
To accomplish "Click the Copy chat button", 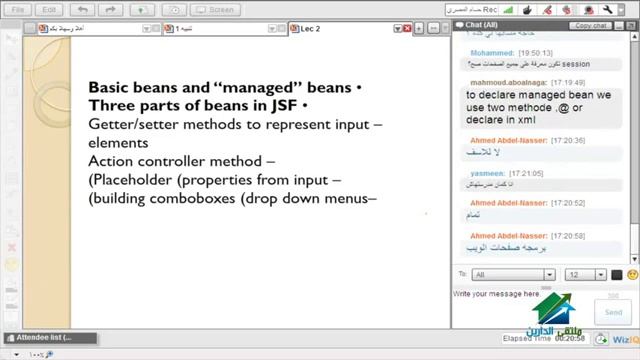I will tap(591, 25).
